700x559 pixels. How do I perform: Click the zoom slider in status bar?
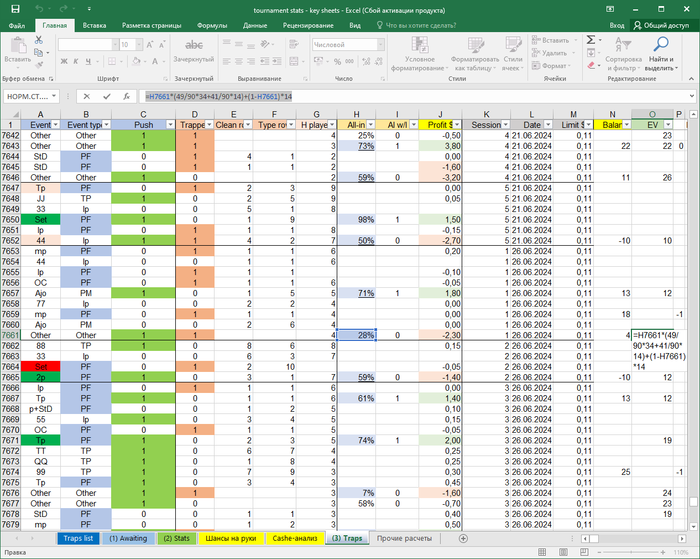(631, 553)
